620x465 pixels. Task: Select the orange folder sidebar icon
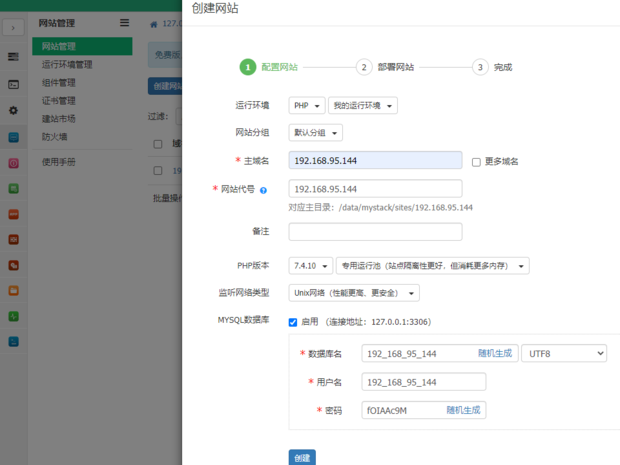[13, 291]
